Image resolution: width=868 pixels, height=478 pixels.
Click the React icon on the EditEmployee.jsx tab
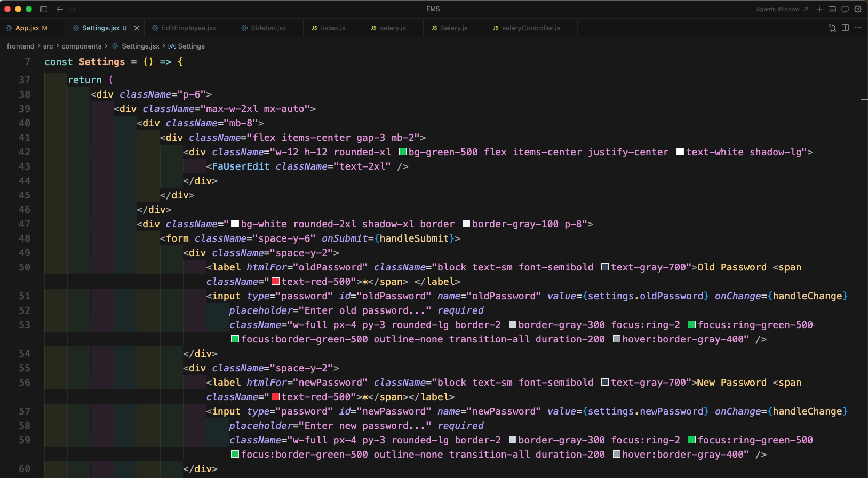point(155,28)
